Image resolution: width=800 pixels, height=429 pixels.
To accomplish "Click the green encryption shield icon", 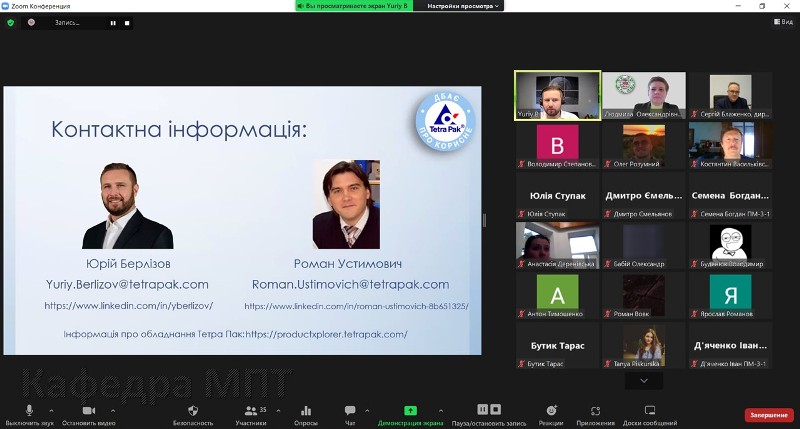I will click(x=11, y=22).
